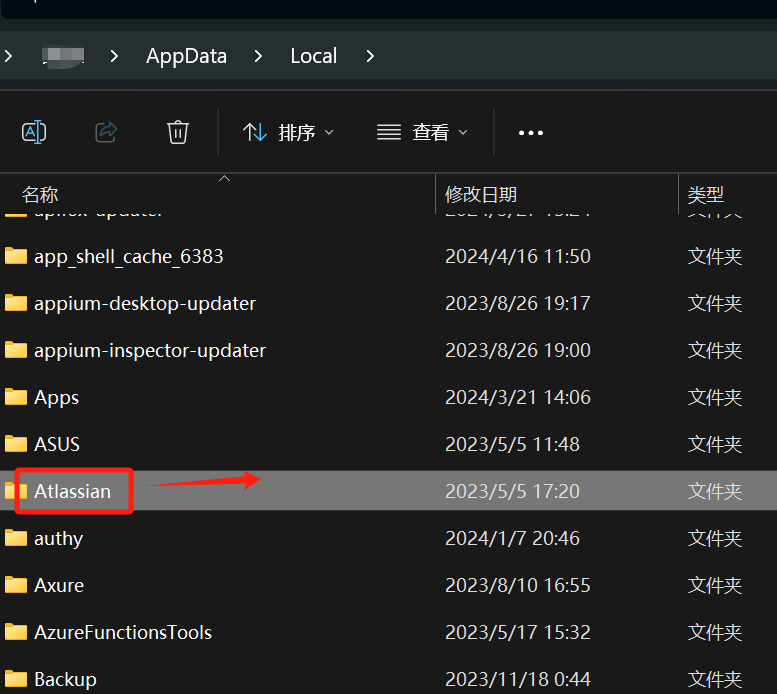Expand the chevron between AppData and Local
This screenshot has width=777, height=694.
259,56
